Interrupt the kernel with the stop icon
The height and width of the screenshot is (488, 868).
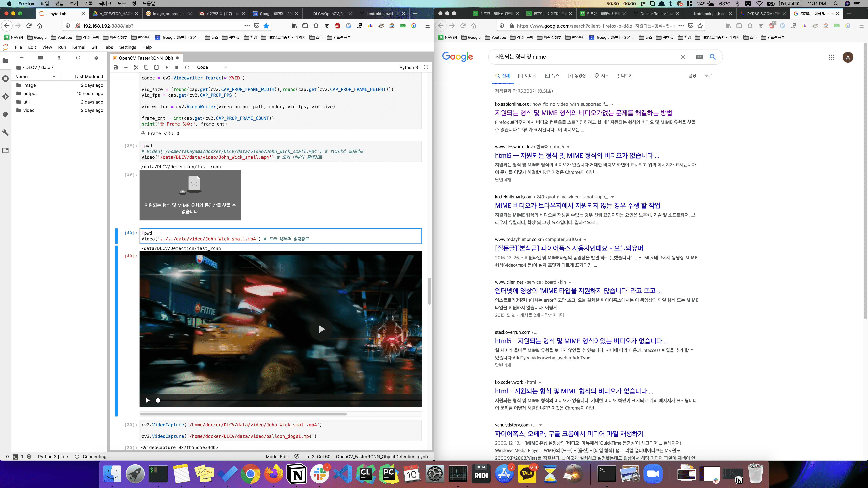176,67
